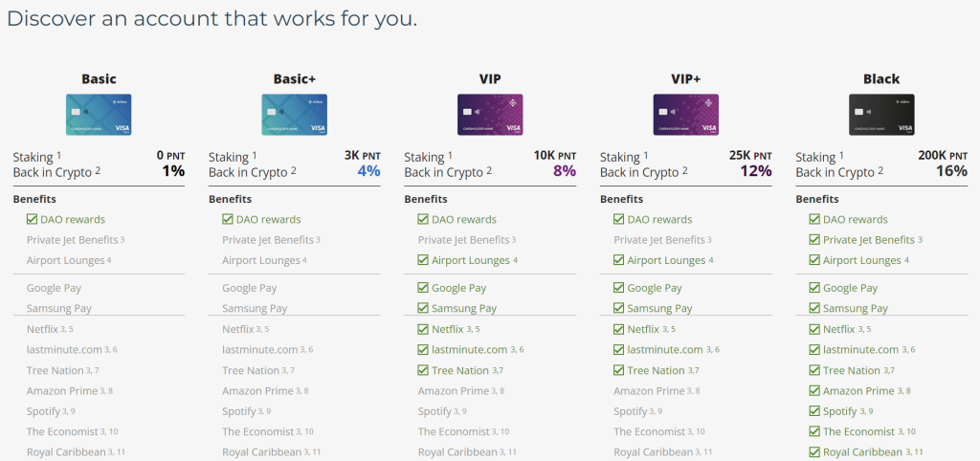This screenshot has height=461, width=980.
Task: Click lastminute.com under the VIP plan
Action: [469, 350]
